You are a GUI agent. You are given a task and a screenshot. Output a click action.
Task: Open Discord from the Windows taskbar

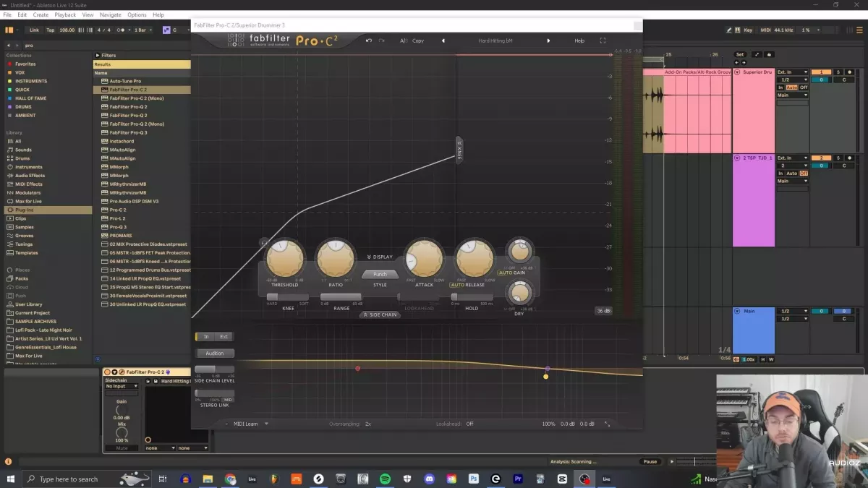(x=429, y=479)
